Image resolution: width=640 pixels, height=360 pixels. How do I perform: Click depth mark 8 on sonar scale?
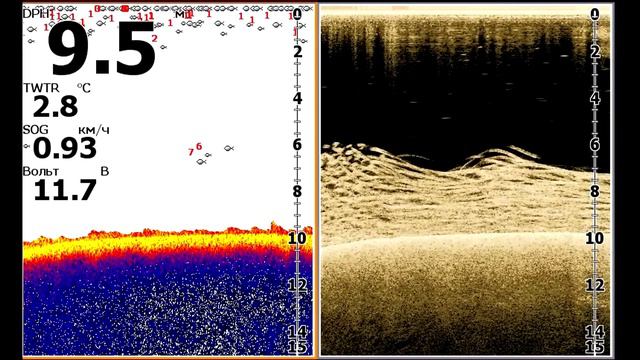tap(298, 191)
